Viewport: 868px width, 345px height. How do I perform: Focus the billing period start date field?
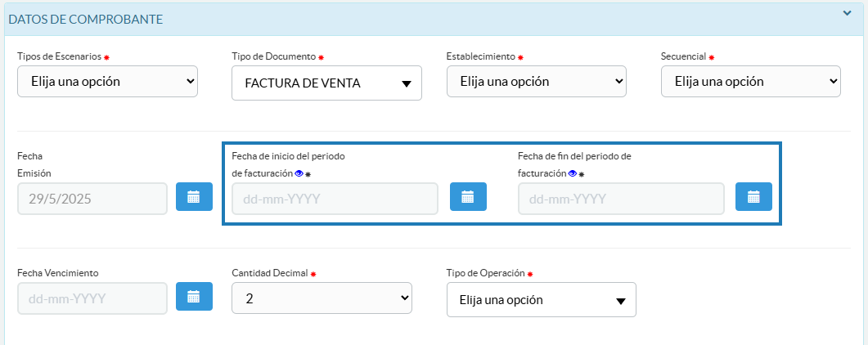335,199
